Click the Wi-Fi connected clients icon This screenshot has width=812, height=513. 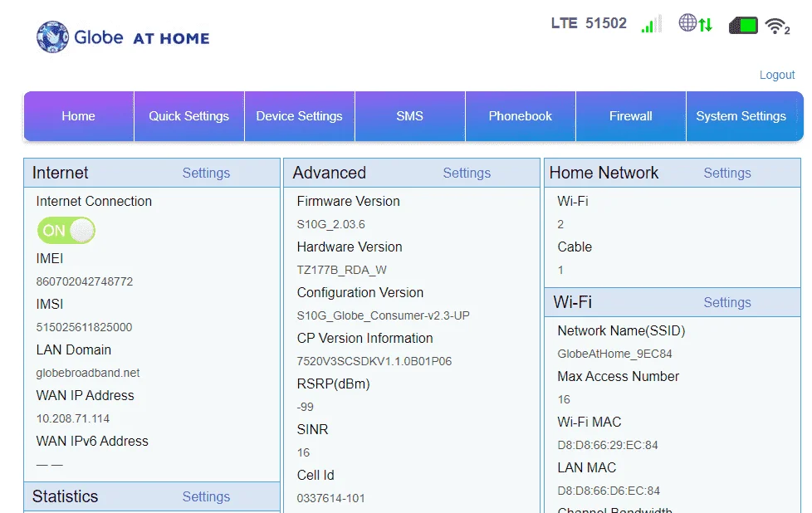(778, 26)
